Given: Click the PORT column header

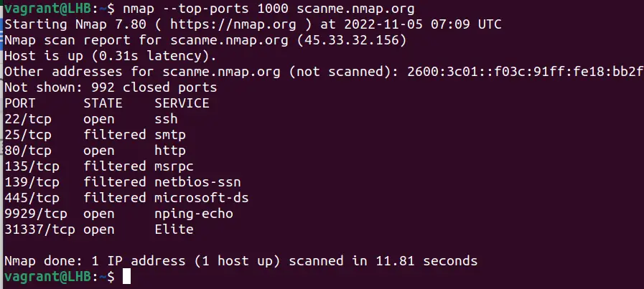Looking at the screenshot, I should [x=20, y=103].
